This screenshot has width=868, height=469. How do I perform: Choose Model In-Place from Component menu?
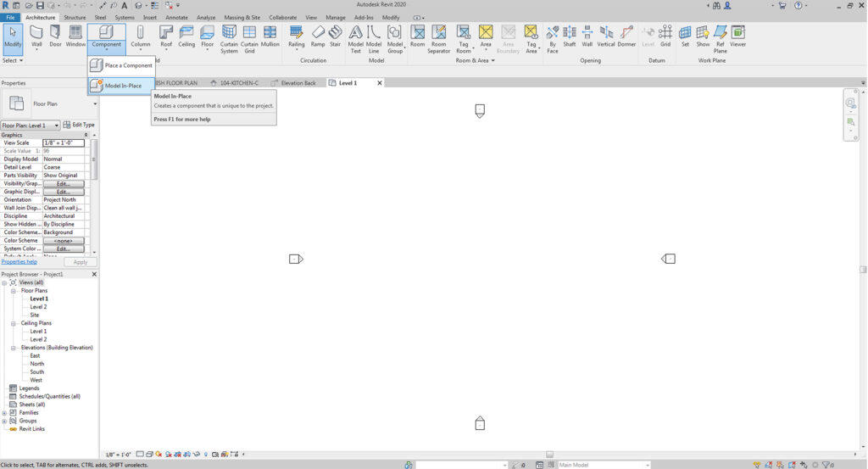(x=121, y=86)
